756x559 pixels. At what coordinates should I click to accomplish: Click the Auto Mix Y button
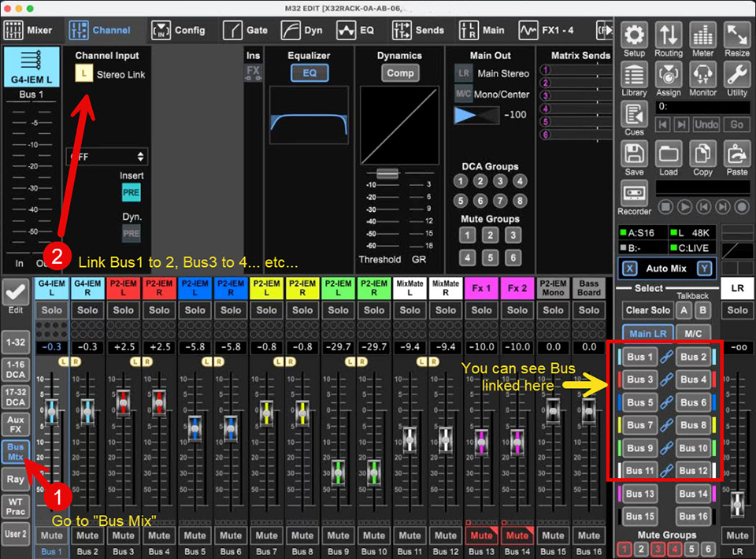[x=704, y=268]
